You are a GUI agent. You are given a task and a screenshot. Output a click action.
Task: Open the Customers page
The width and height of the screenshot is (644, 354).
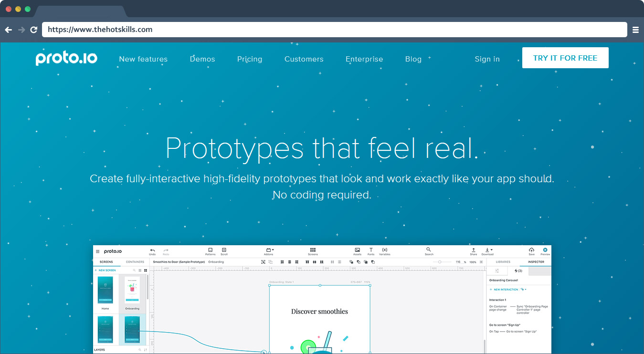point(304,59)
